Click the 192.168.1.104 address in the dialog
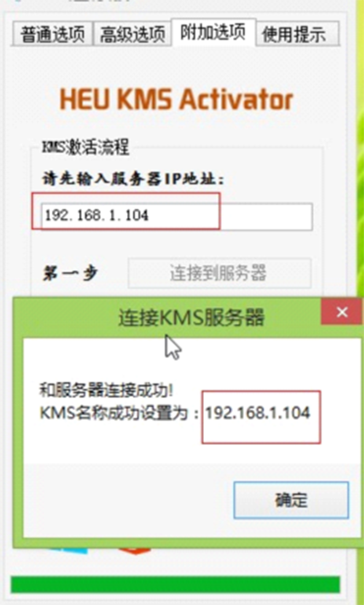364x605 pixels. 258,413
